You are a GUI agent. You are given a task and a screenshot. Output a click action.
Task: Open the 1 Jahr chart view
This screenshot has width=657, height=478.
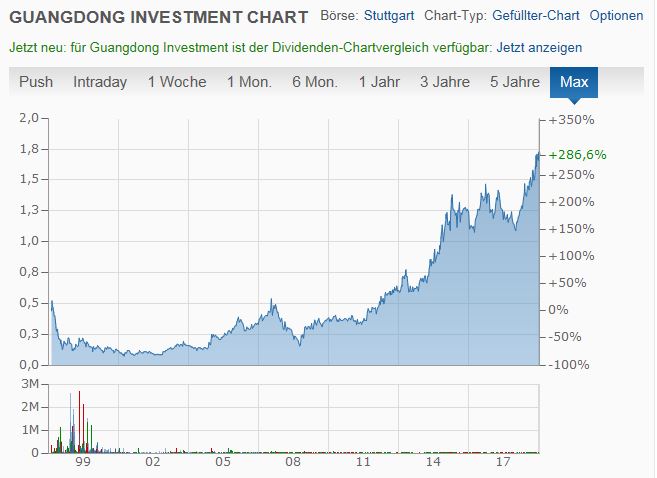380,82
